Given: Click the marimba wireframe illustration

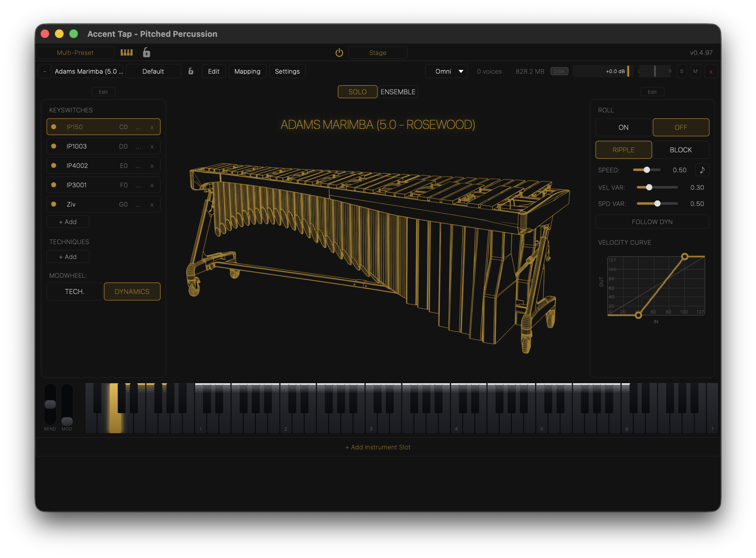Looking at the screenshot, I should tap(378, 258).
